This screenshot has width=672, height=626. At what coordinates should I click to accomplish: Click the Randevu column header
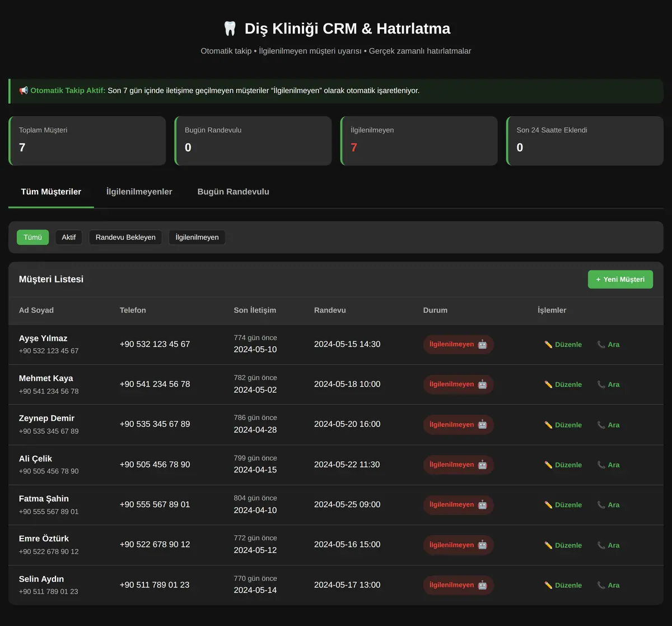tap(330, 310)
